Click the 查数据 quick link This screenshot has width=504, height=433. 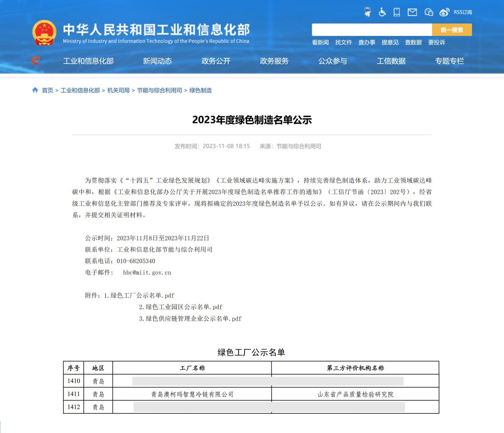(x=413, y=43)
